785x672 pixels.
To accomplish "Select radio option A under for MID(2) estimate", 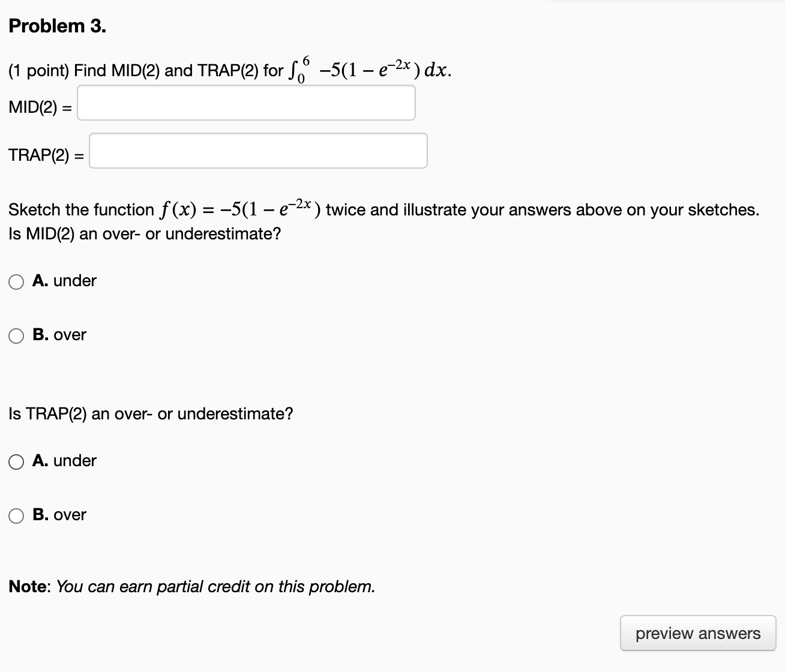I will click(16, 281).
